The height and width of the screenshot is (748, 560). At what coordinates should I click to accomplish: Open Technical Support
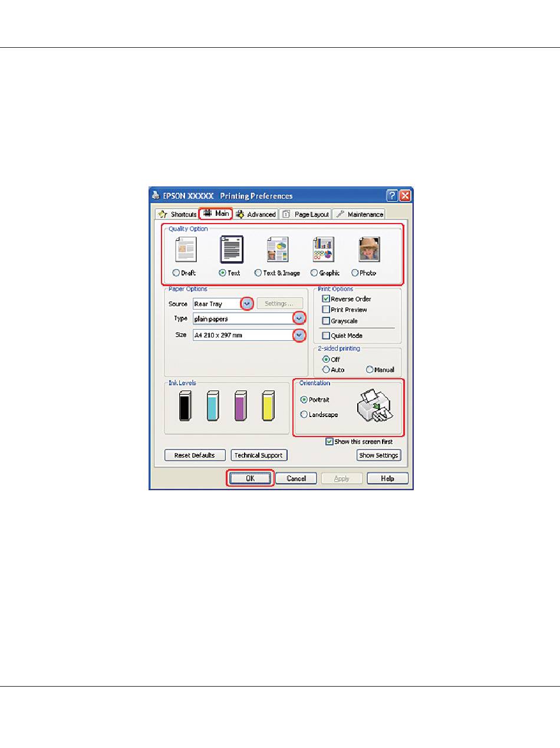pyautogui.click(x=259, y=455)
